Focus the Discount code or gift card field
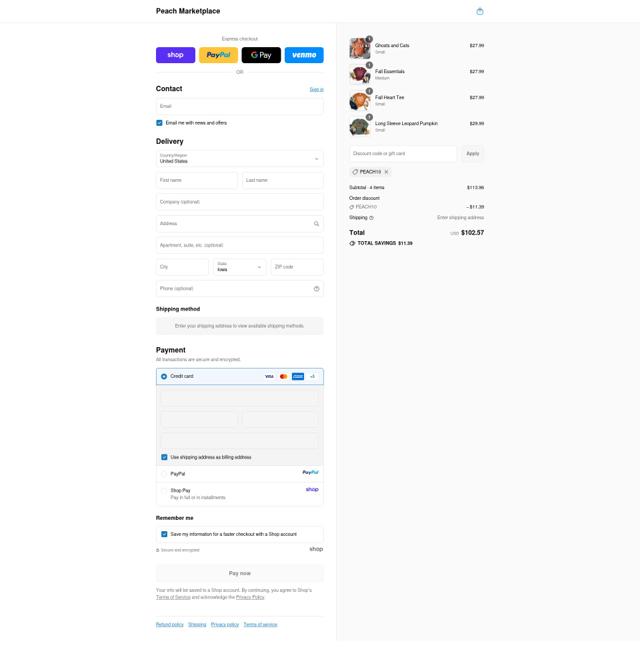The height and width of the screenshot is (667, 640). [x=403, y=154]
